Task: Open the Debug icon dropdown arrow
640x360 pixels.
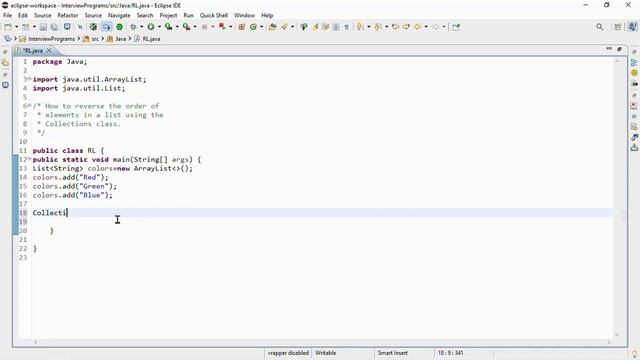Action: point(142,27)
